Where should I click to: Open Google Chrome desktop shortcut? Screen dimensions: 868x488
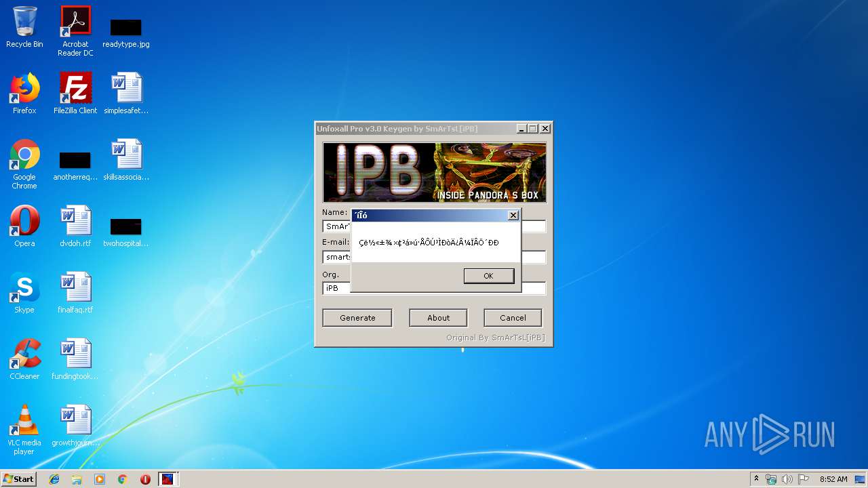(x=24, y=164)
